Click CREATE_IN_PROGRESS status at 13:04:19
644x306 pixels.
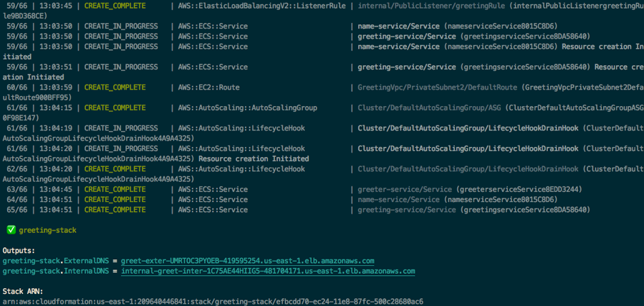point(120,128)
